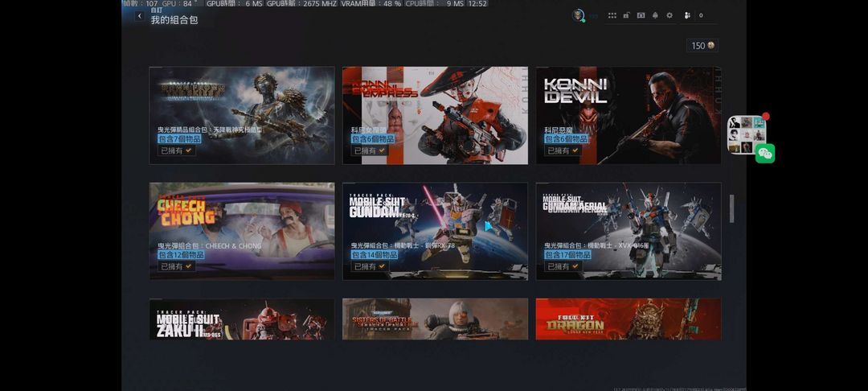Viewport: 868px width, 391px height.
Task: Open the player avatar profile icon
Action: [578, 15]
